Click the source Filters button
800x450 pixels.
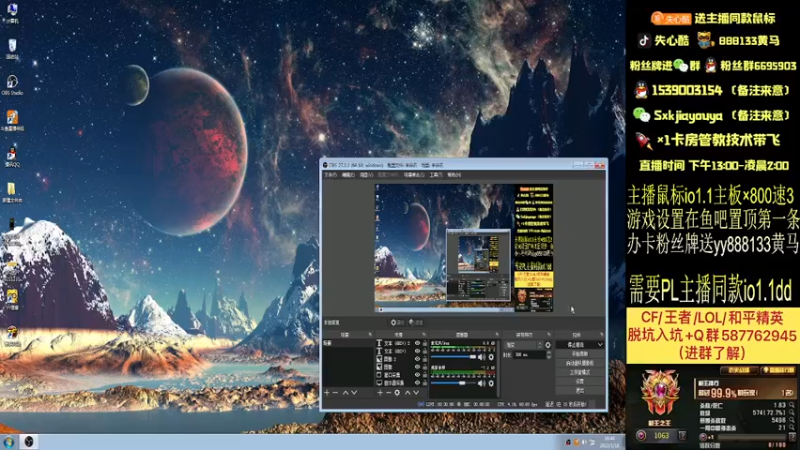tap(416, 323)
